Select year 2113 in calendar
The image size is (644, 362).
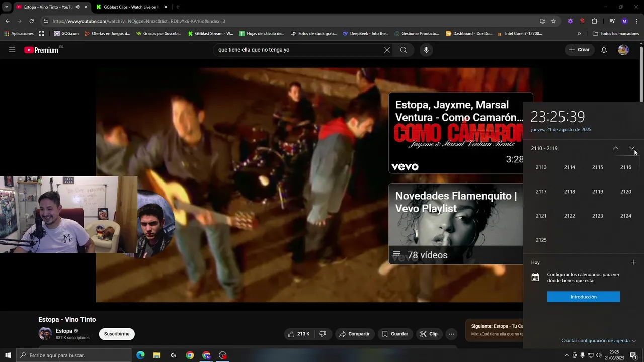pyautogui.click(x=541, y=167)
